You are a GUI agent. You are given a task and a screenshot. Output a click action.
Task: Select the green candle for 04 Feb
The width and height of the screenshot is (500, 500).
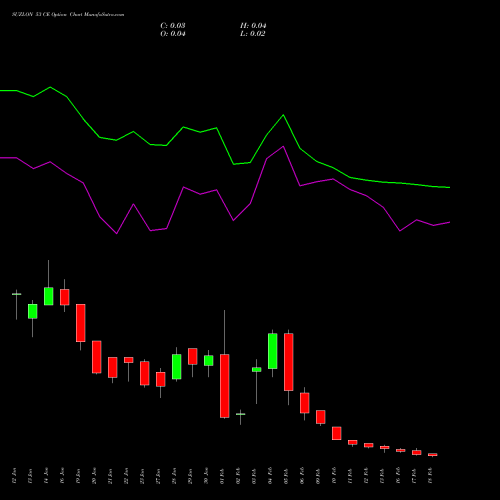[273, 351]
